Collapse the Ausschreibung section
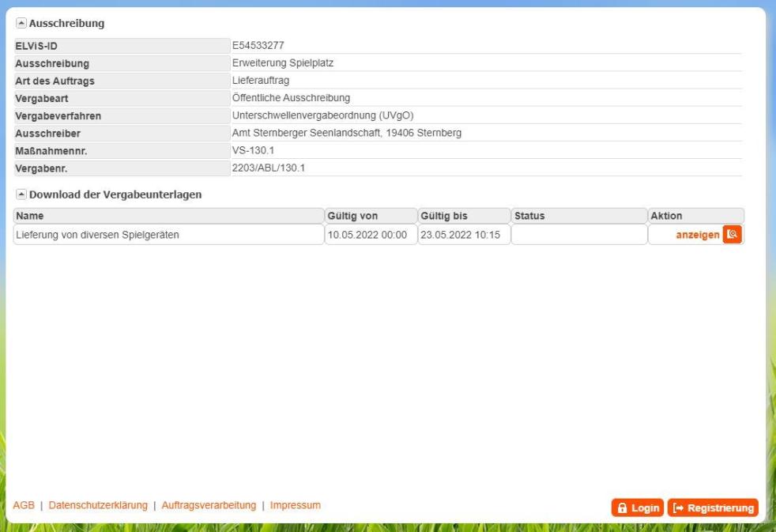 click(x=21, y=24)
